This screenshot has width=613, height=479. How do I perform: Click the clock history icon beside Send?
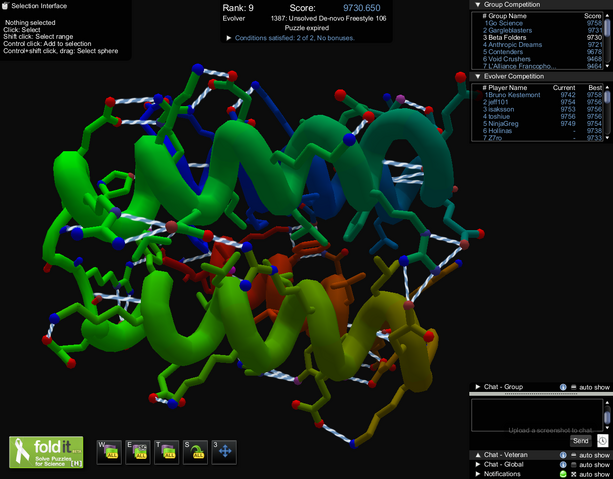[602, 441]
